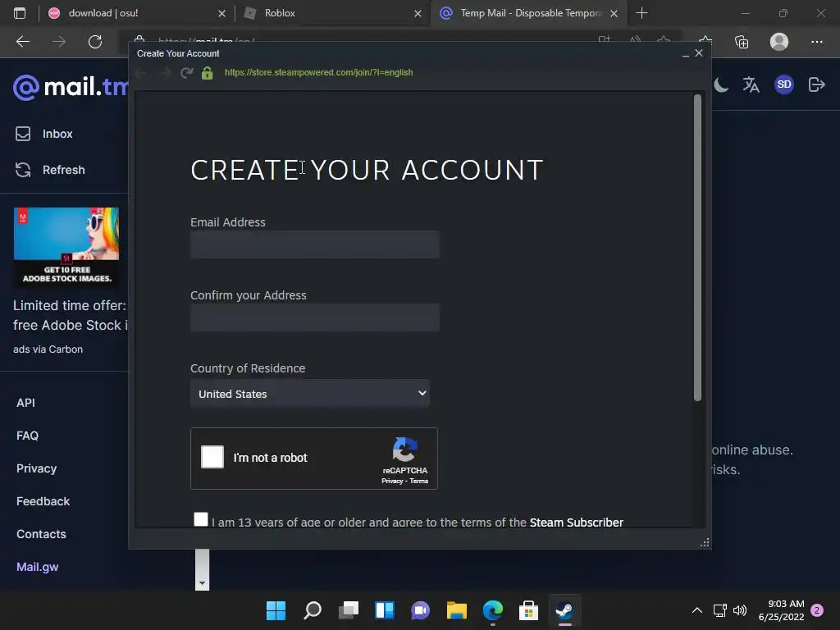Click ads via Carbon link
This screenshot has height=630, width=840.
48,349
